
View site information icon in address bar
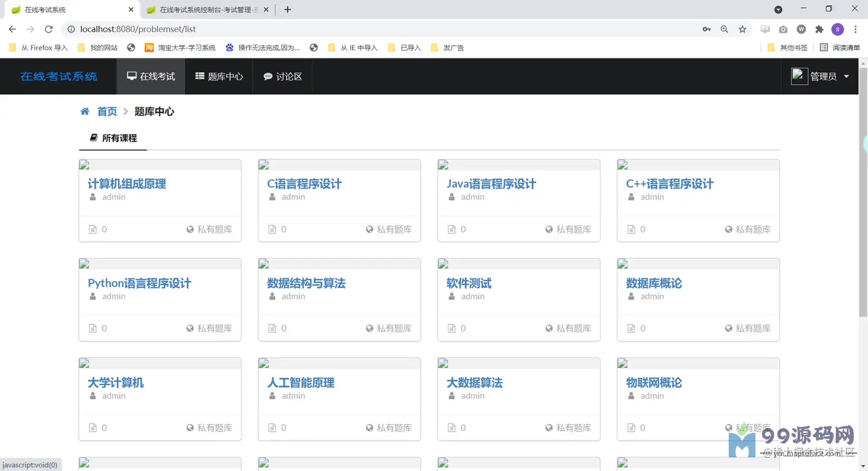point(71,29)
